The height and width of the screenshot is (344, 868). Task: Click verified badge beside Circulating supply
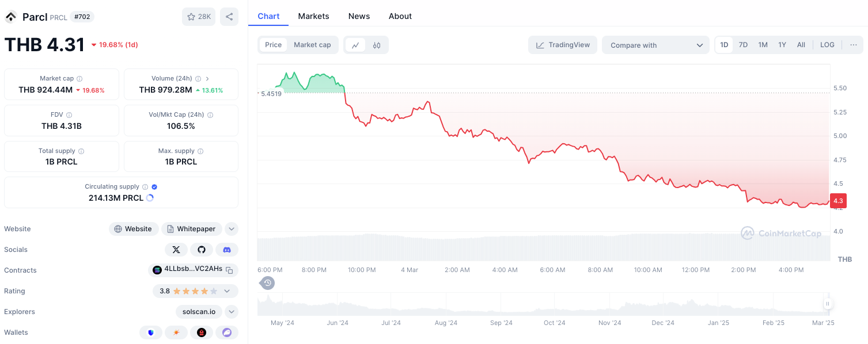click(x=154, y=187)
